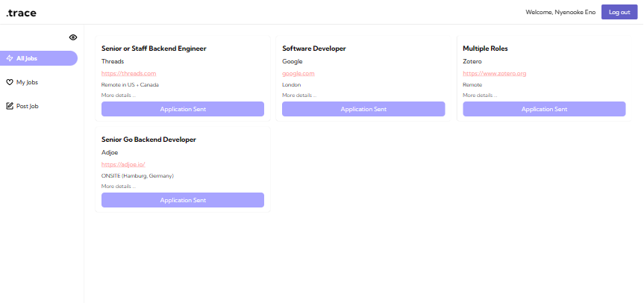Expand More details on Zotero job card
Screen dimensions: 644x303
[x=480, y=96]
